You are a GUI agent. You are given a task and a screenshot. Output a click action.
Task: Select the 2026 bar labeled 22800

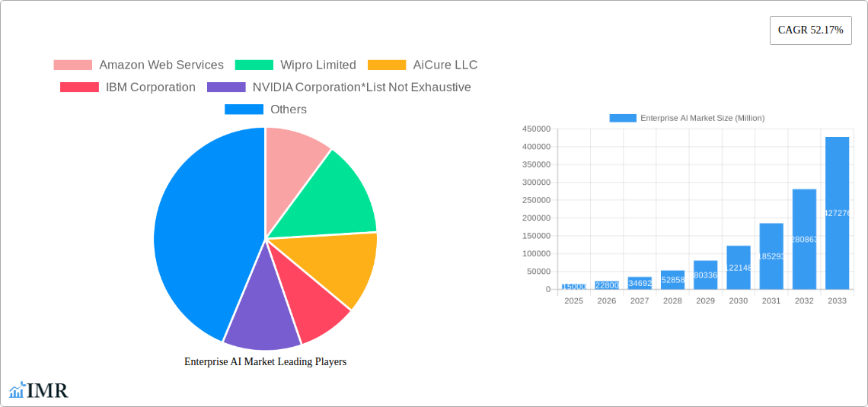click(607, 285)
